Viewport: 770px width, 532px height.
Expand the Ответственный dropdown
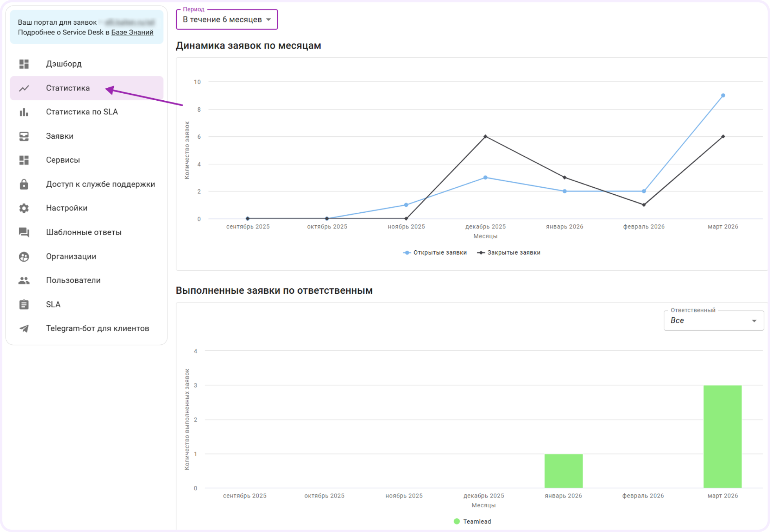[x=713, y=320]
